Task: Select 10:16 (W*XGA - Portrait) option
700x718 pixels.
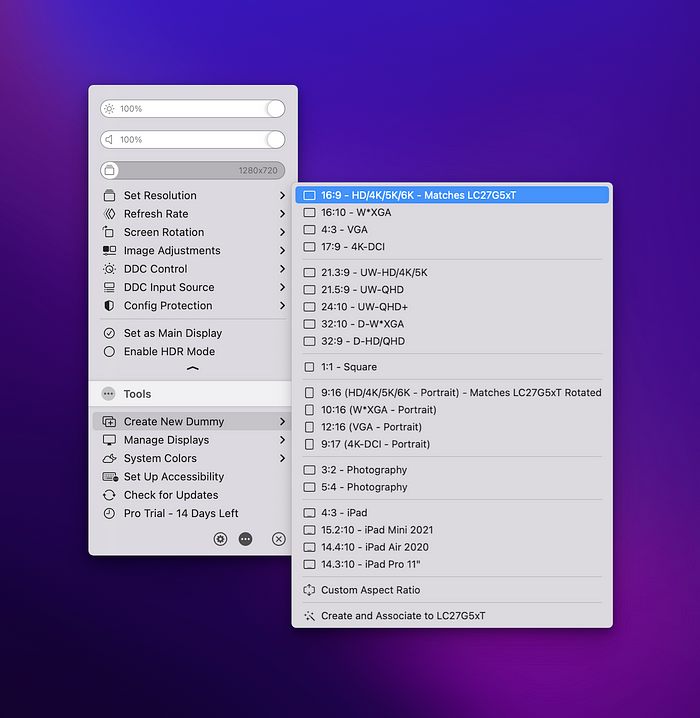Action: [452, 410]
